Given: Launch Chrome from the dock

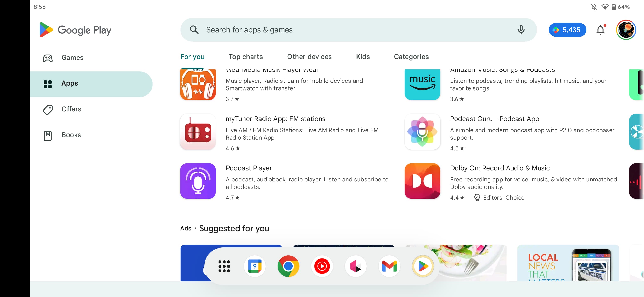Looking at the screenshot, I should click(x=288, y=266).
